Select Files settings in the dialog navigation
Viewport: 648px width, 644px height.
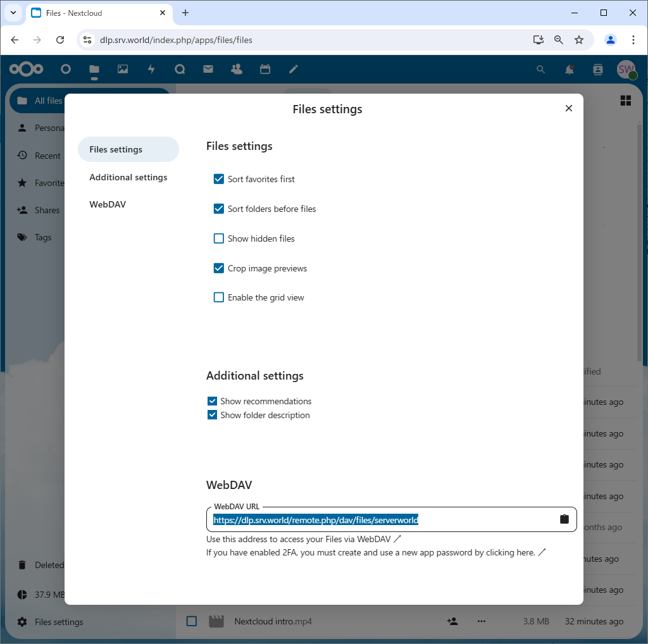click(x=128, y=149)
